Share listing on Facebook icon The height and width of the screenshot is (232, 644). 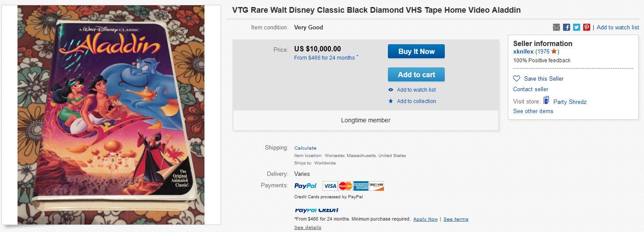[567, 27]
